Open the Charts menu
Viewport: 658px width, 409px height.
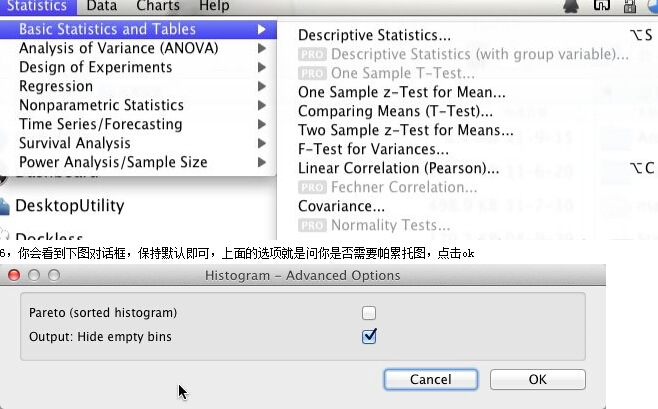pyautogui.click(x=158, y=6)
